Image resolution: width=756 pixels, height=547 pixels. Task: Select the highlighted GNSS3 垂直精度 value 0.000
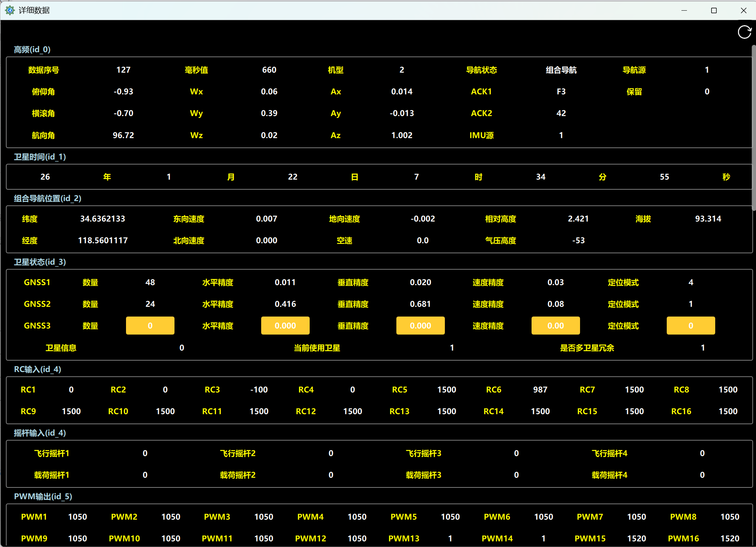[x=420, y=326]
